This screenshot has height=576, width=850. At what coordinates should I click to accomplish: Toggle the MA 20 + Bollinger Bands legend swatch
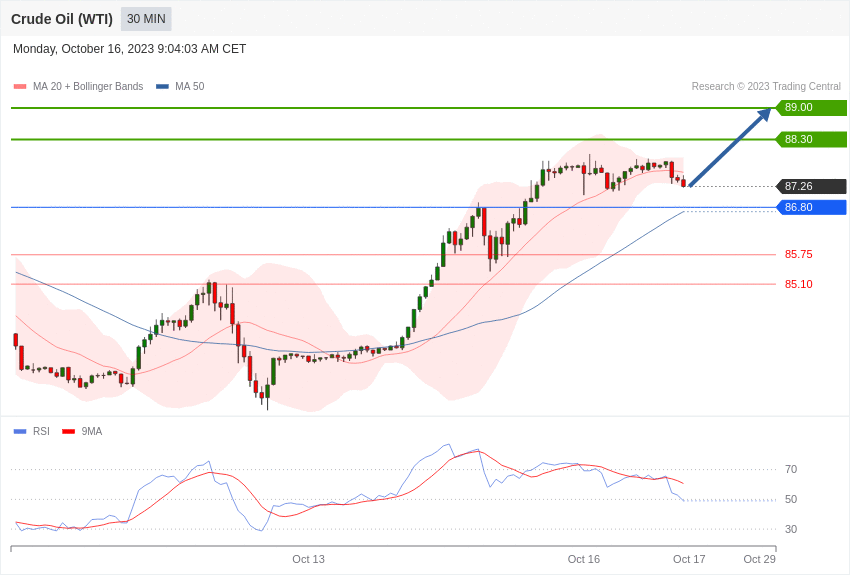click(x=20, y=87)
